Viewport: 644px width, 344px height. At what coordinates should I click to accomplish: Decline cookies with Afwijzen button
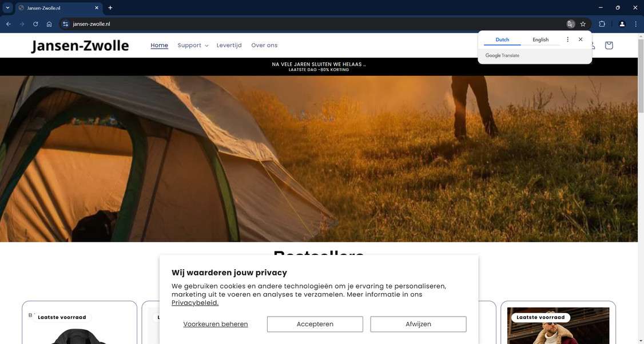418,324
